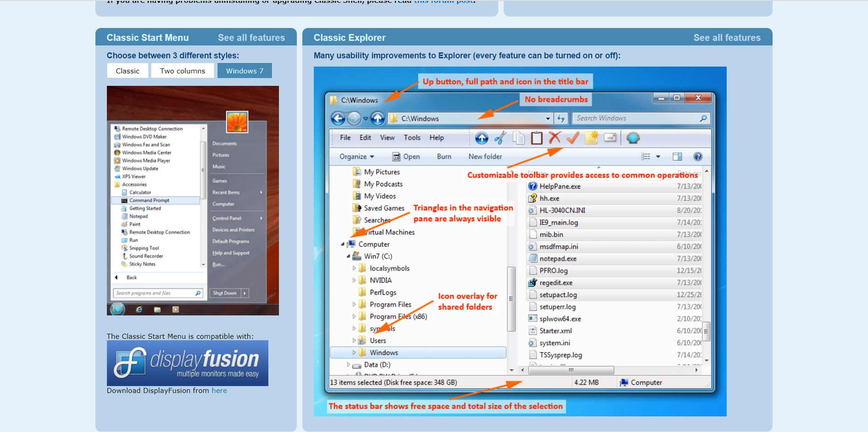Click the Start orb in the Start Menu screenshot
This screenshot has height=432, width=868.
[117, 309]
